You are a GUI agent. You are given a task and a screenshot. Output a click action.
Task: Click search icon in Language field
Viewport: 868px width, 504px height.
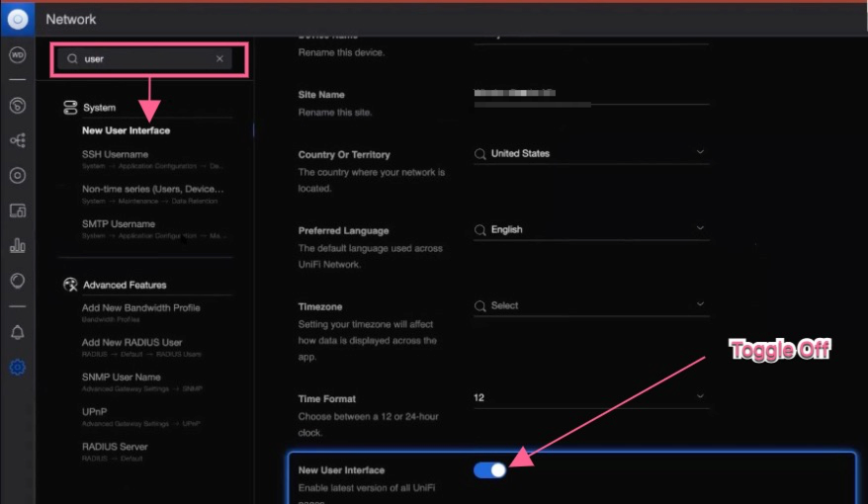[x=479, y=229]
